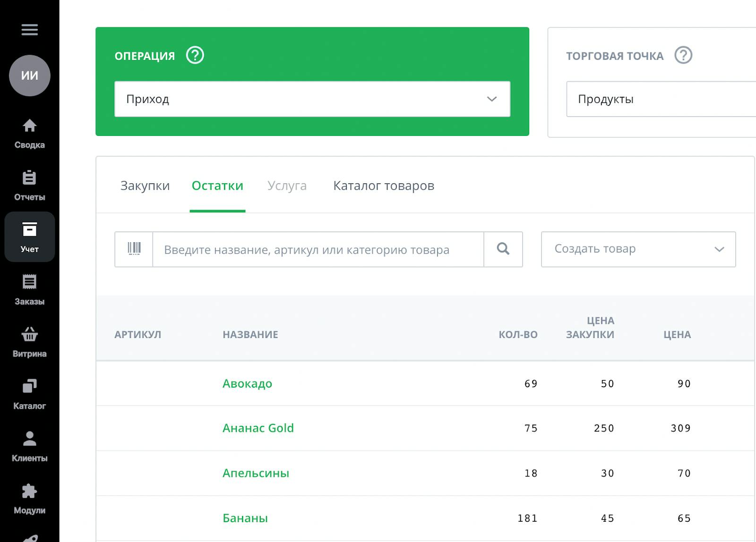756x542 pixels.
Task: Click the help icon next to Торговая точка
Action: (683, 55)
